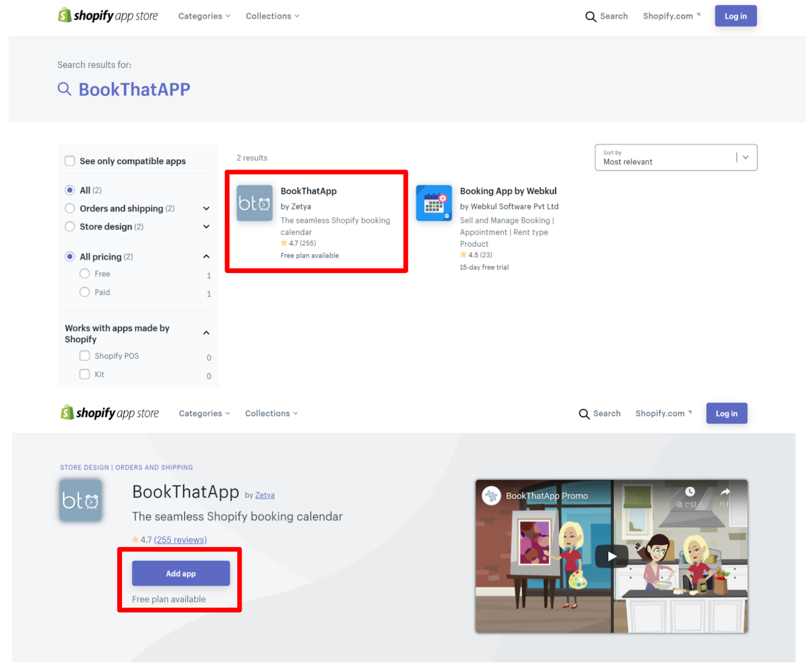Check See only compatible apps
The height and width of the screenshot is (672, 807).
click(70, 161)
